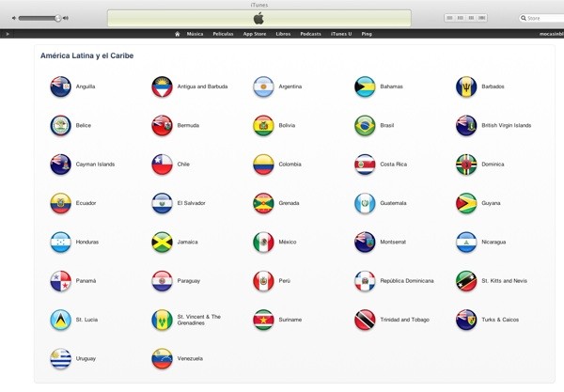This screenshot has width=564, height=392.
Task: Click the El Salvador flag icon
Action: [x=162, y=203]
